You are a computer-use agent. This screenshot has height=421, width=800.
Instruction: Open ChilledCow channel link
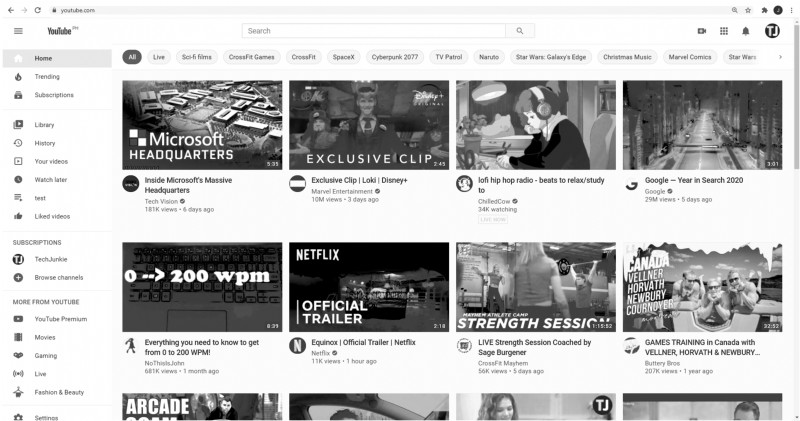494,202
